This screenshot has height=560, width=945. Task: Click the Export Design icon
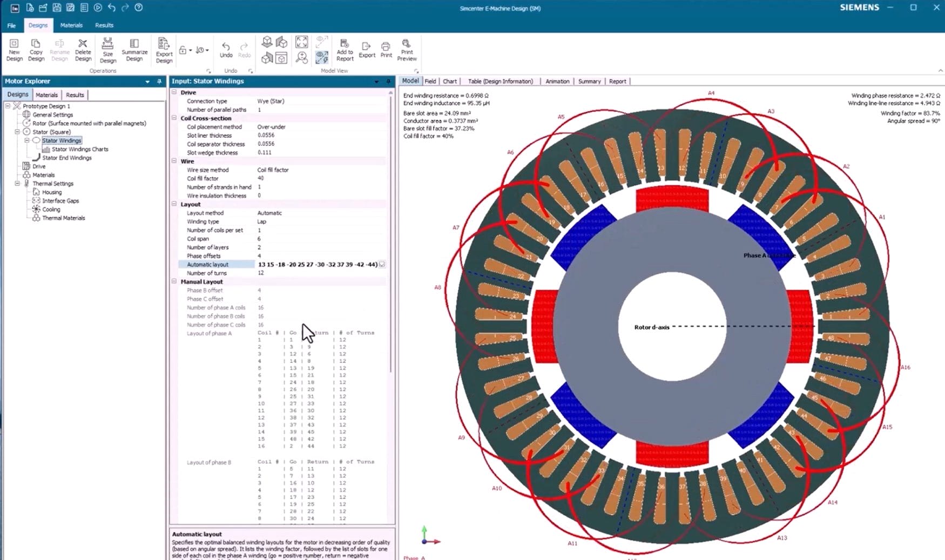point(164,49)
